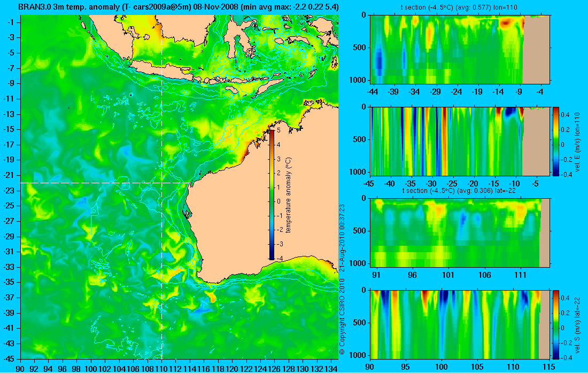This screenshot has width=588, height=374.
Task: Click the BRAN3.0 3m temp. anomaly title
Action: click(179, 7)
